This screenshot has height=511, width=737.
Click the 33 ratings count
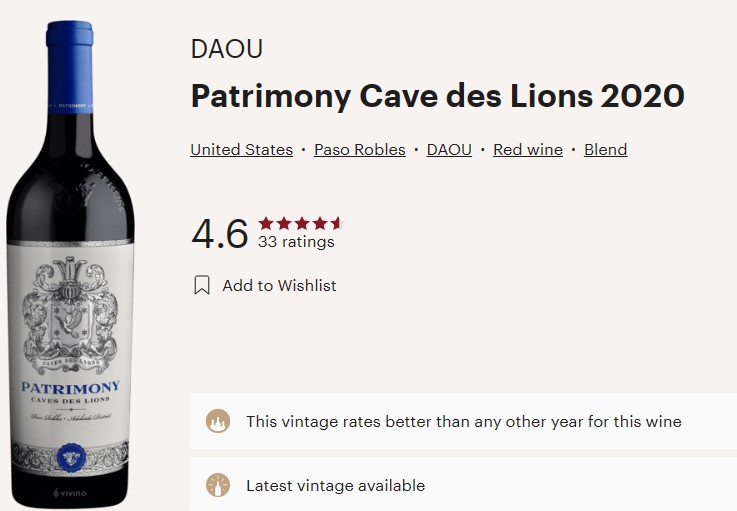pyautogui.click(x=296, y=242)
